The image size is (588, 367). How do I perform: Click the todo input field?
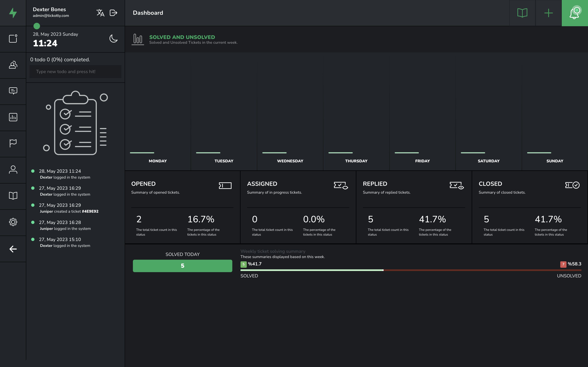(75, 72)
